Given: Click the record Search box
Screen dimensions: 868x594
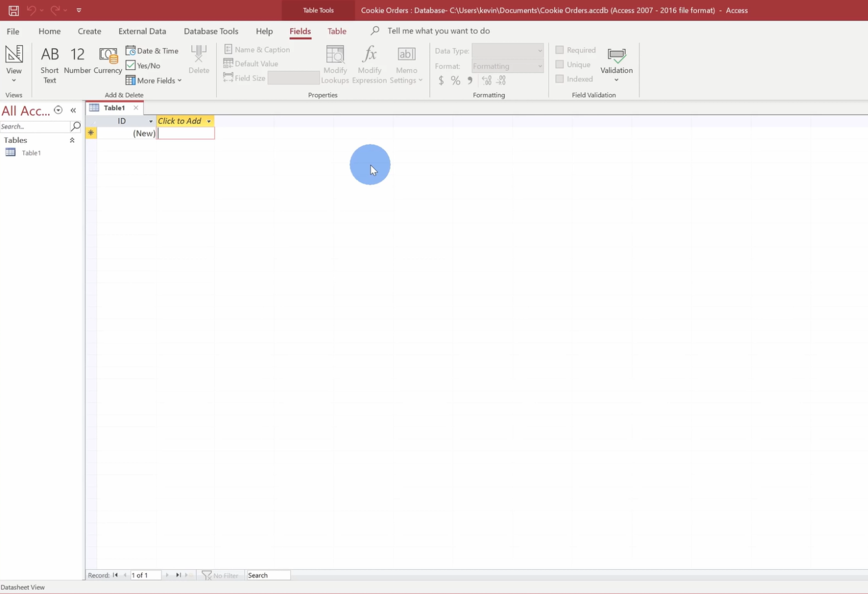Looking at the screenshot, I should 268,575.
